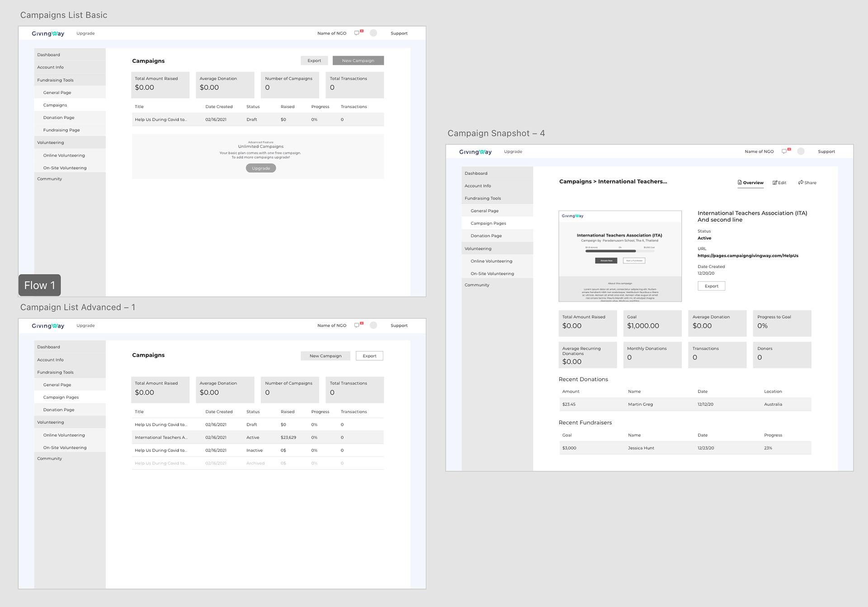The image size is (868, 607).
Task: Open the Share tab with arrow icon
Action: [x=807, y=183]
